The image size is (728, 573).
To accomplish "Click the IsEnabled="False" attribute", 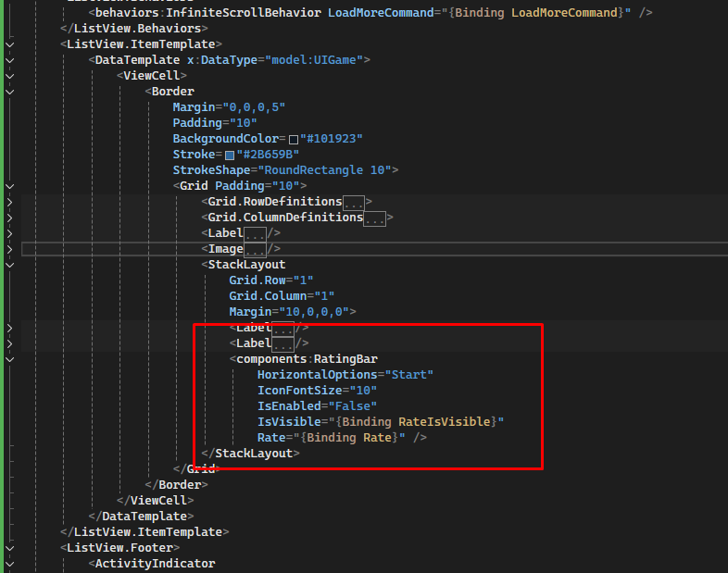I will click(x=317, y=406).
